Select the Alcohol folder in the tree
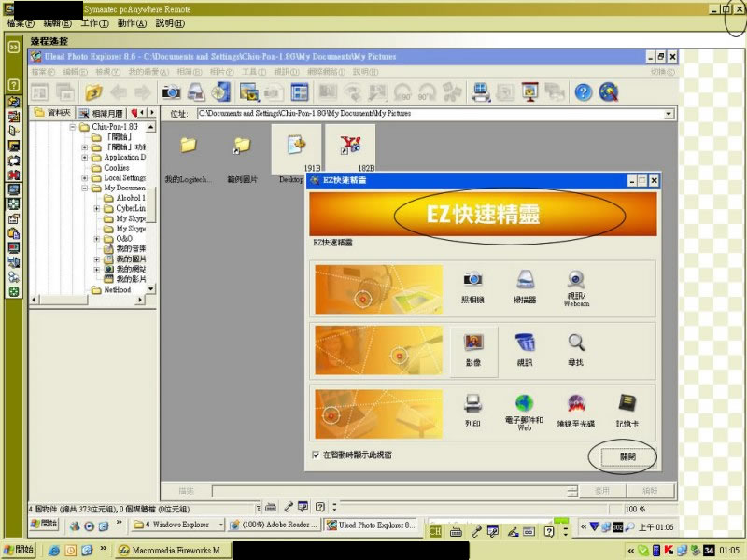The height and width of the screenshot is (560, 747). pyautogui.click(x=125, y=198)
